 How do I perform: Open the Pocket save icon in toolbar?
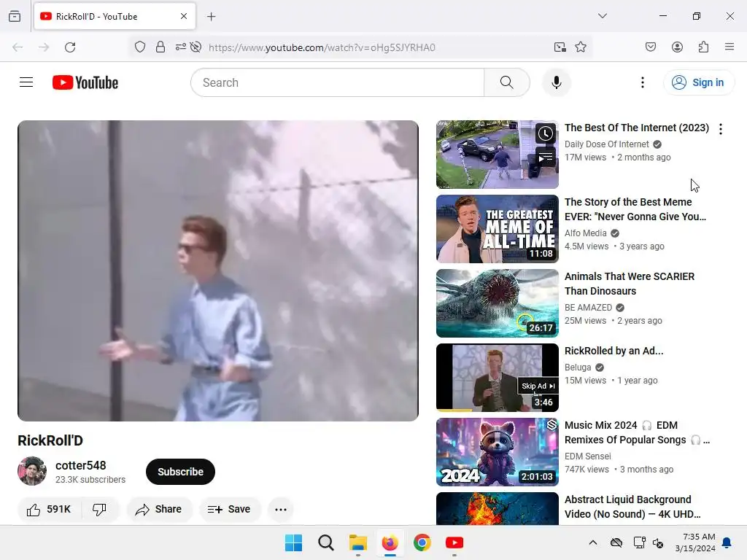[x=650, y=47]
